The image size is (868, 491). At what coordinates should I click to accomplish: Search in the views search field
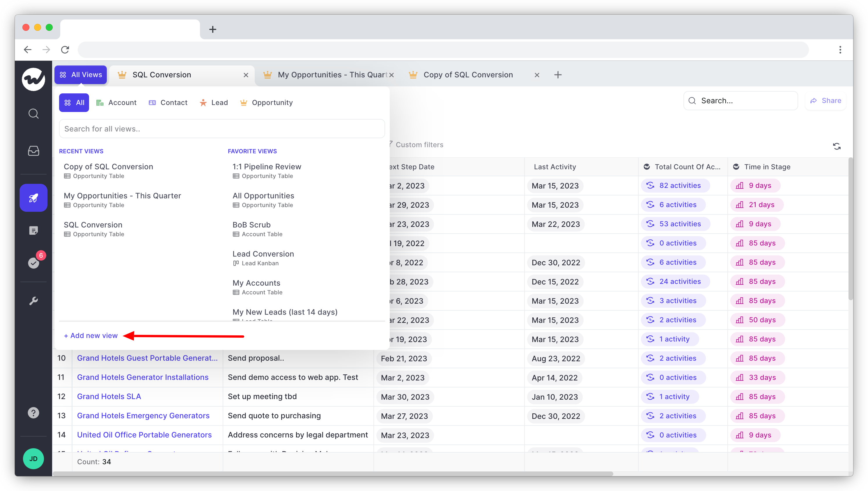point(222,128)
